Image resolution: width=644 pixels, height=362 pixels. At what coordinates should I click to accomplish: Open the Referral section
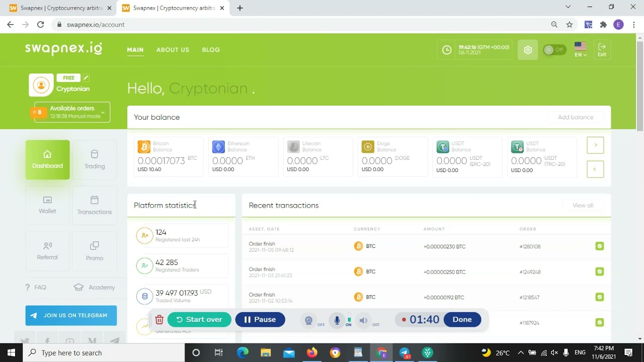pyautogui.click(x=48, y=251)
